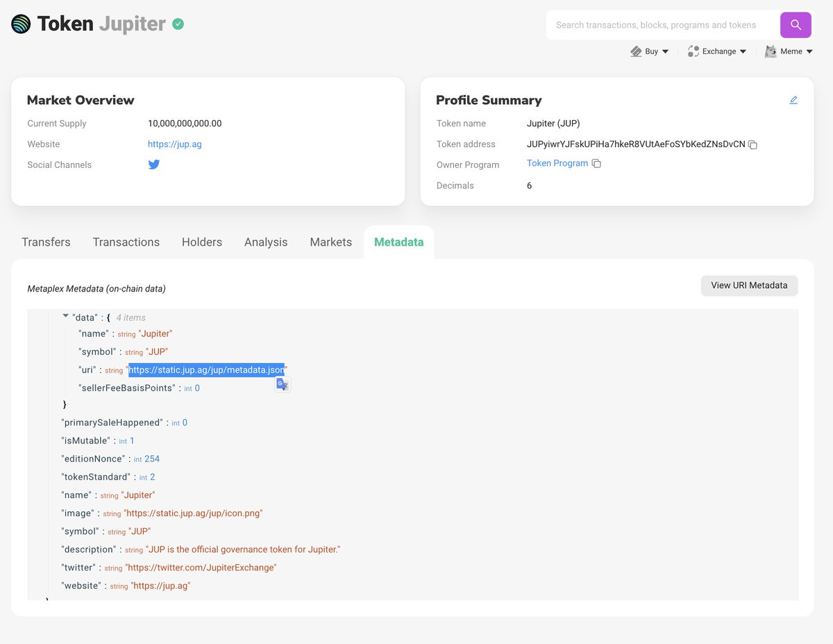833x644 pixels.
Task: Switch to the Transactions tab
Action: [x=126, y=242]
